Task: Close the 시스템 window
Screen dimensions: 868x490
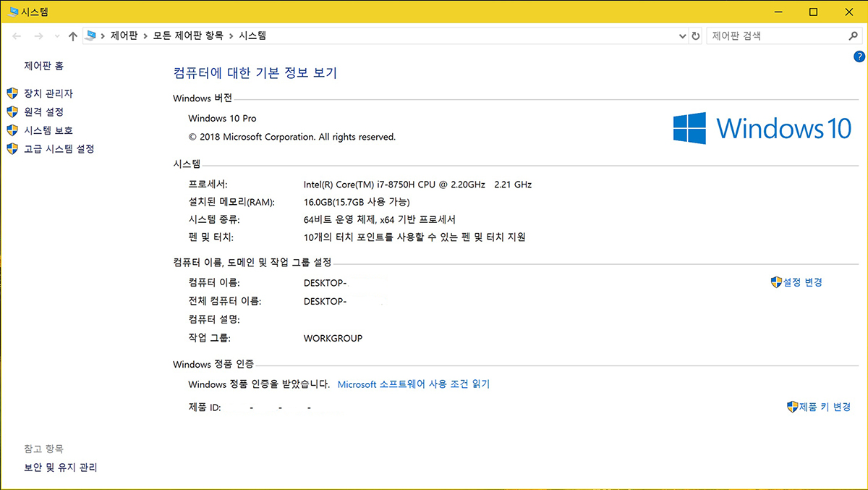Action: point(848,12)
